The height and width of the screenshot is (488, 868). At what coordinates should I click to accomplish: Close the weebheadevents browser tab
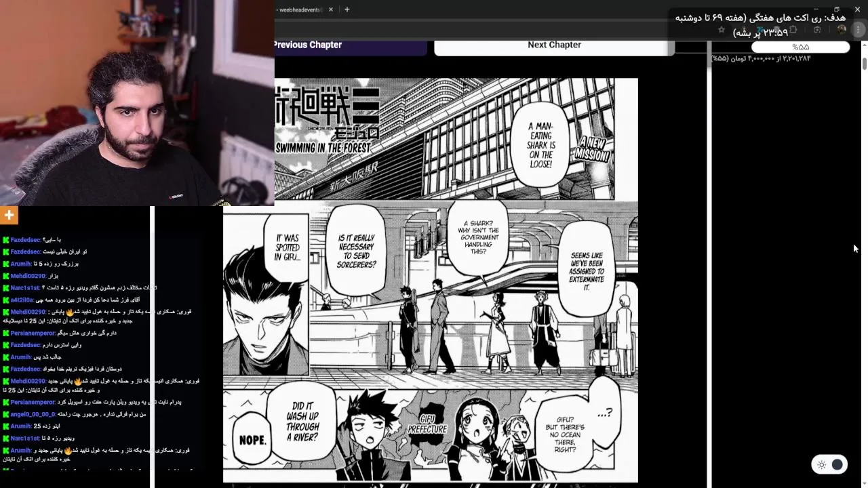pyautogui.click(x=331, y=9)
